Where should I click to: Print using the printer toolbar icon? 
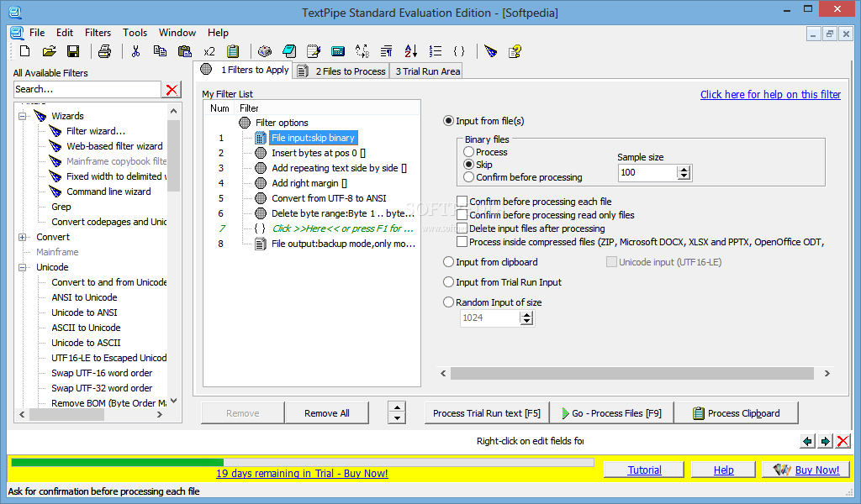click(104, 51)
